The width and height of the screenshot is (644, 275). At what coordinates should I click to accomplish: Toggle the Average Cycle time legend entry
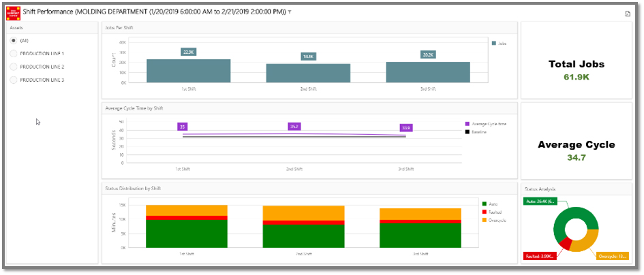[467, 124]
